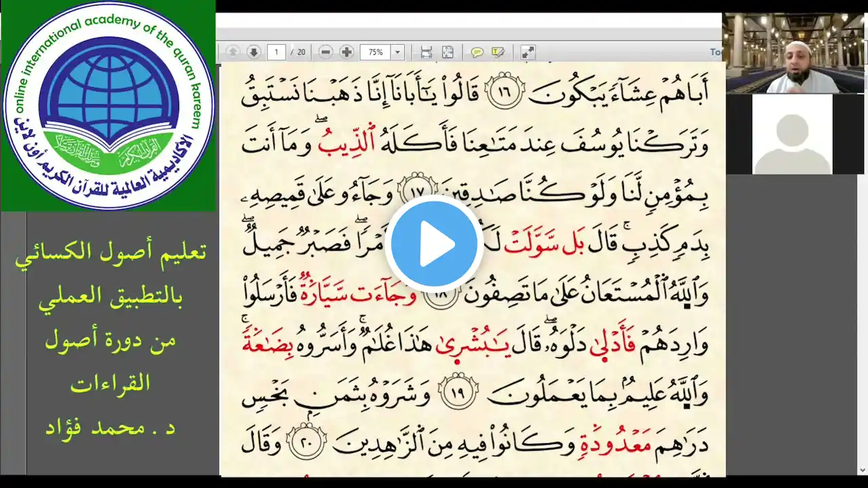Image resolution: width=868 pixels, height=488 pixels.
Task: Click the fit one full page icon
Action: pyautogui.click(x=448, y=52)
